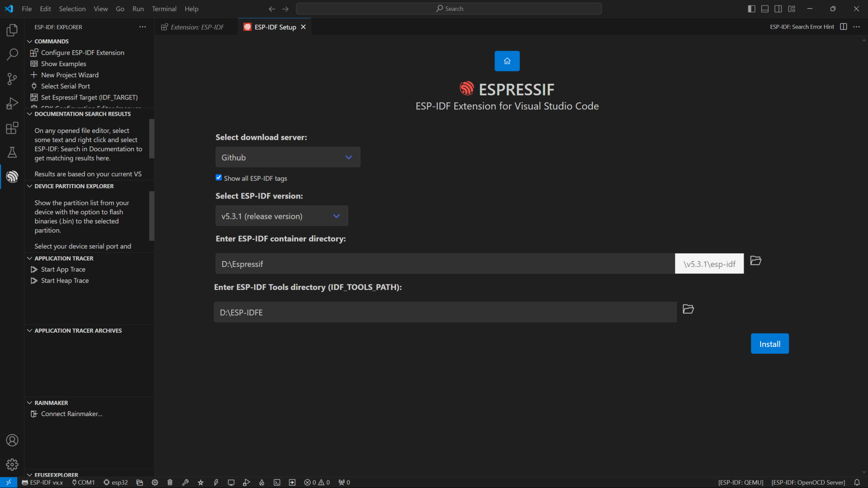The height and width of the screenshot is (488, 868).
Task: Click [ESP-IDF: QEMU] in status bar
Action: click(741, 483)
